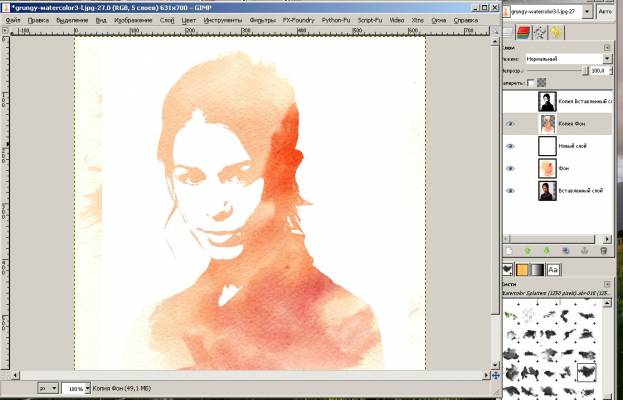623x400 pixels.
Task: Open the Файл menu
Action: [x=13, y=20]
